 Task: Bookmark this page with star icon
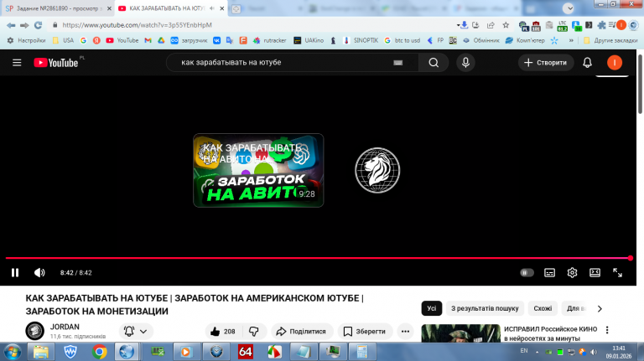(x=506, y=25)
